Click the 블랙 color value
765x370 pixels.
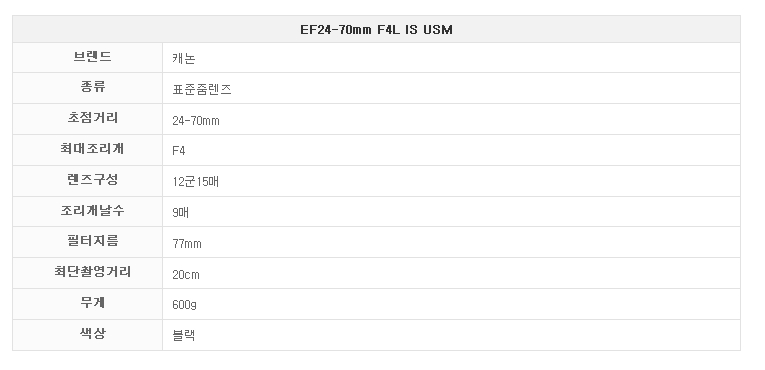183,335
